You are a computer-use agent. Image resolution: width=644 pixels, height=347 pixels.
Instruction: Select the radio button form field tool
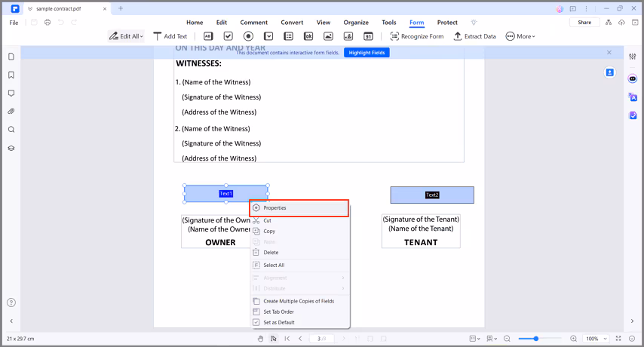pyautogui.click(x=249, y=36)
